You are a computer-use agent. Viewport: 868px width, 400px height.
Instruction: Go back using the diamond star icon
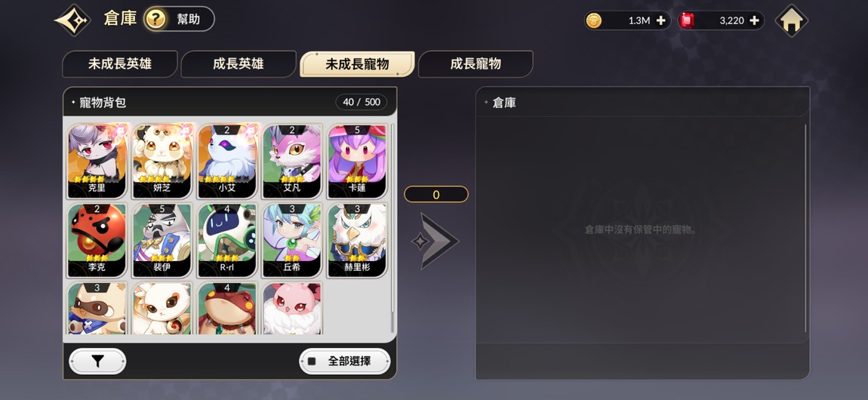pos(72,20)
